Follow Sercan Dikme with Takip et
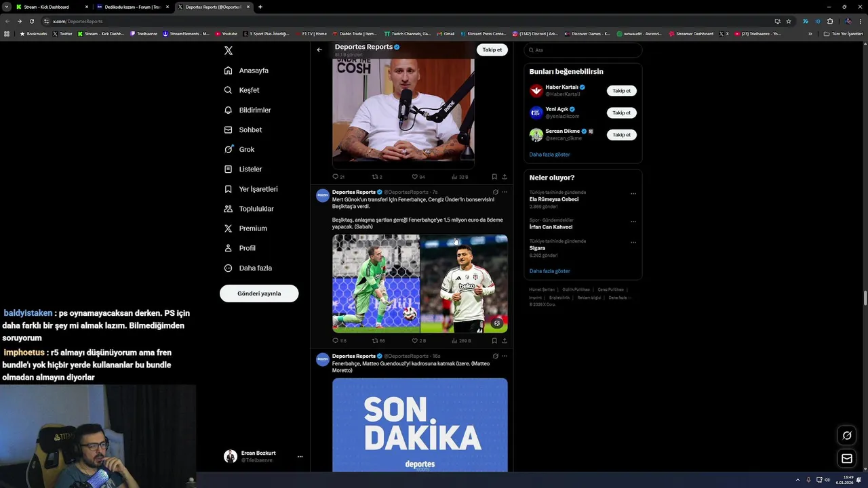 [621, 135]
